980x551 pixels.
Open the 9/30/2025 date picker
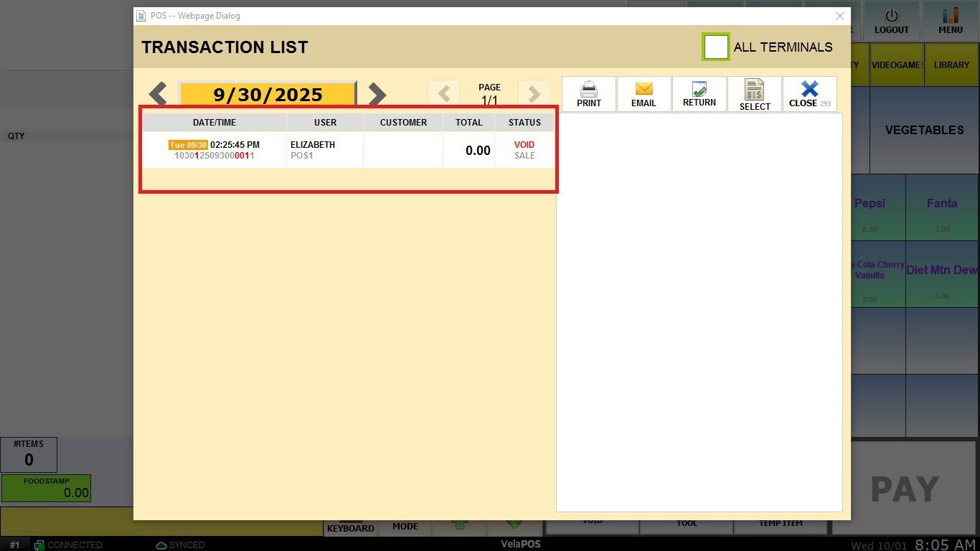pyautogui.click(x=268, y=95)
